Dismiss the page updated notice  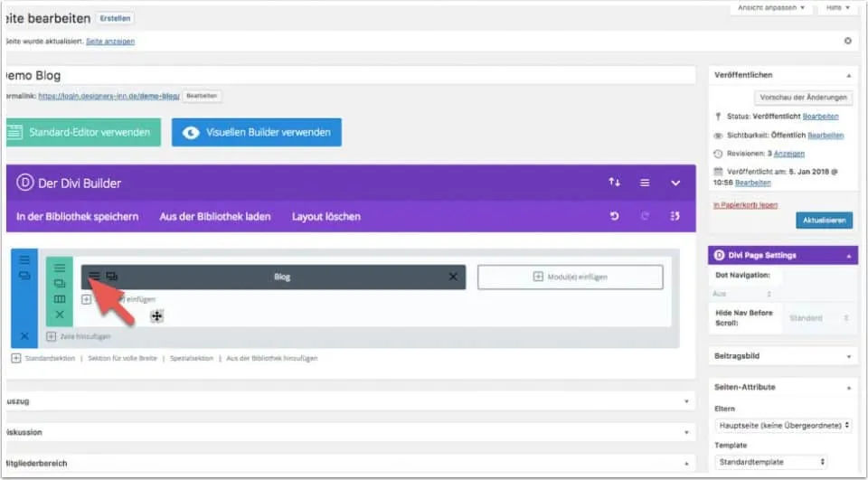point(847,41)
